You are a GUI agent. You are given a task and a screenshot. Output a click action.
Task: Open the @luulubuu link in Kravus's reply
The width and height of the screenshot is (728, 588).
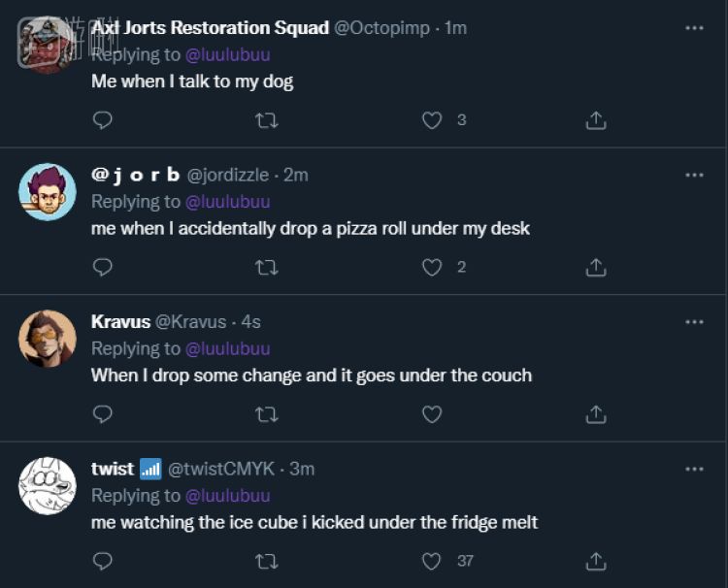pos(227,348)
